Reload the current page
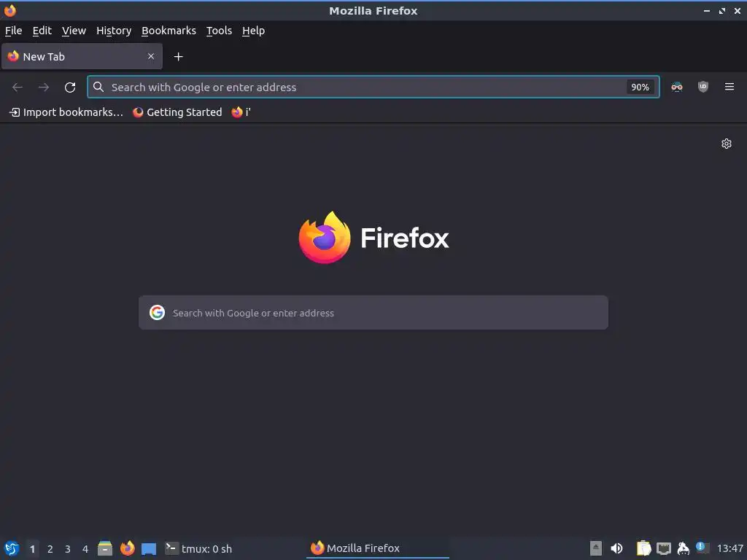Image resolution: width=747 pixels, height=560 pixels. (x=70, y=87)
